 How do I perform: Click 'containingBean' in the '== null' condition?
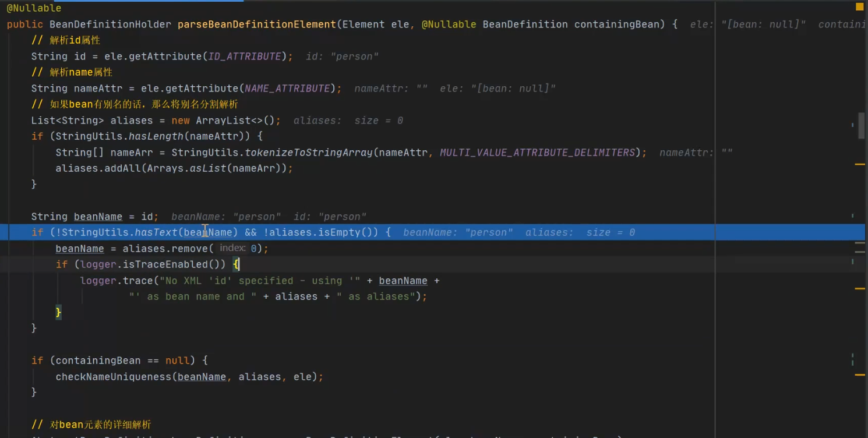(98, 361)
